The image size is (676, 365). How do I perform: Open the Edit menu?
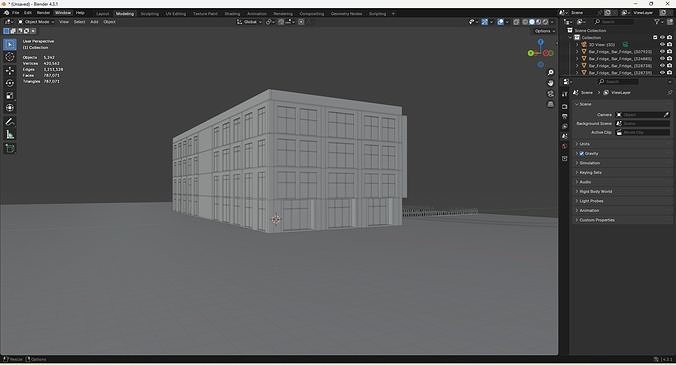coord(28,13)
